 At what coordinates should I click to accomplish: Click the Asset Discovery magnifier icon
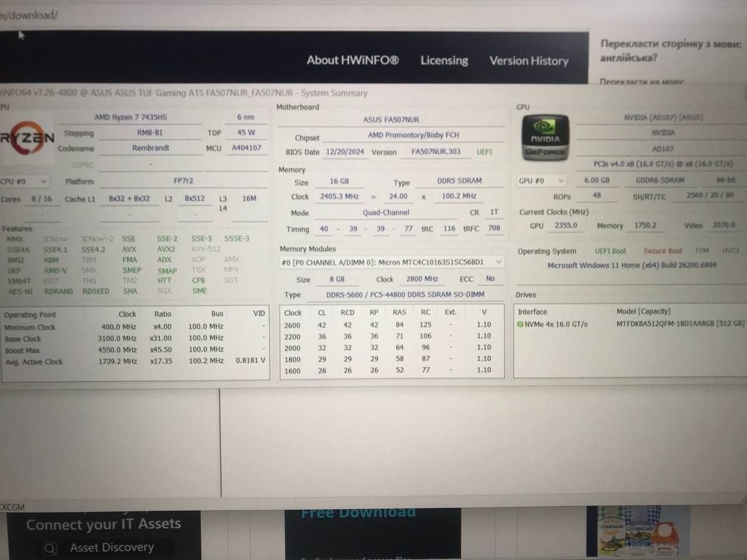point(50,548)
